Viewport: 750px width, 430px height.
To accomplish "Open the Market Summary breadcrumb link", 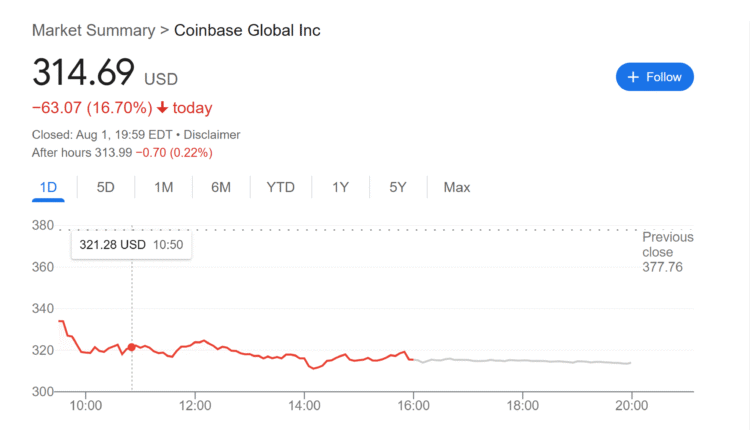I will click(x=93, y=30).
